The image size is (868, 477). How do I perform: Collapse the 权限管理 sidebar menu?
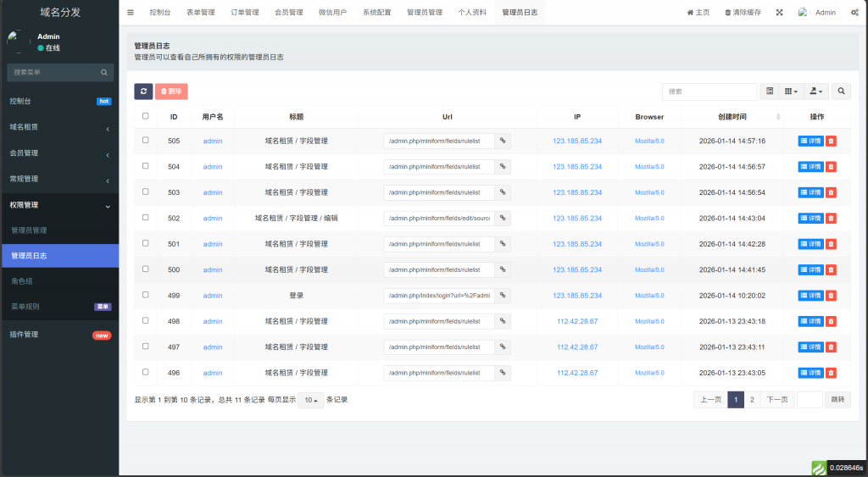tap(59, 205)
